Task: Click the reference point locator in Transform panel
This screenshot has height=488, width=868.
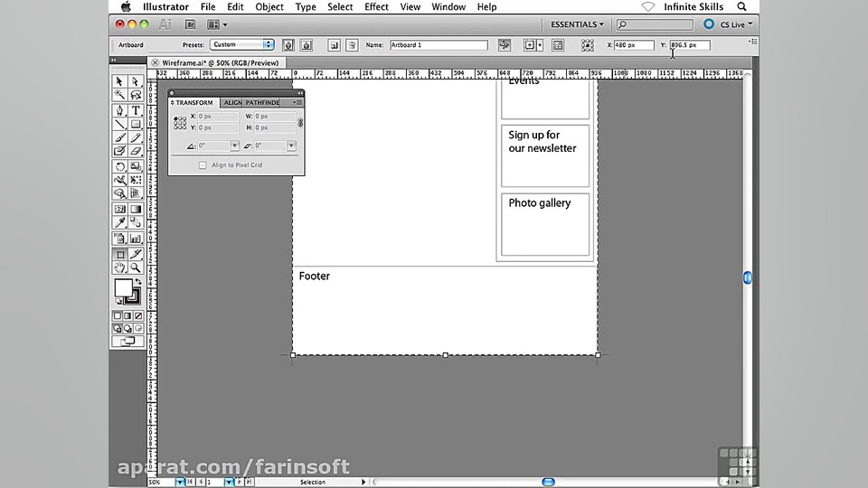Action: [180, 122]
